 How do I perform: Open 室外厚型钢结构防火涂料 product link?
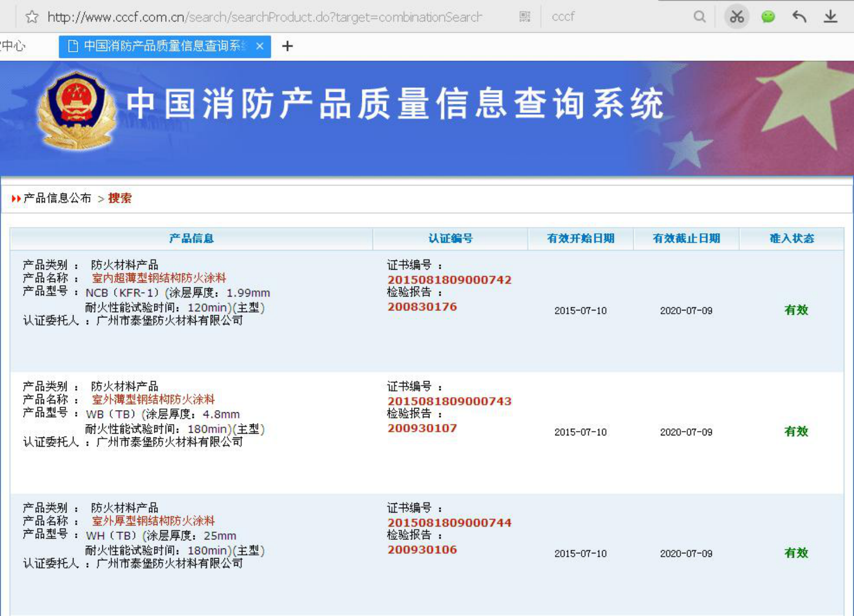pos(153,521)
